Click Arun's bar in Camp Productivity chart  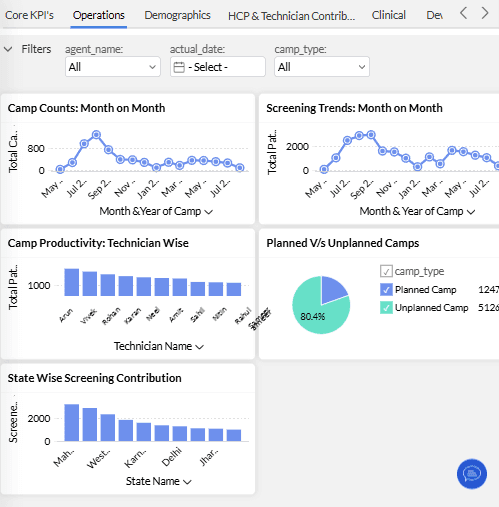click(x=72, y=282)
